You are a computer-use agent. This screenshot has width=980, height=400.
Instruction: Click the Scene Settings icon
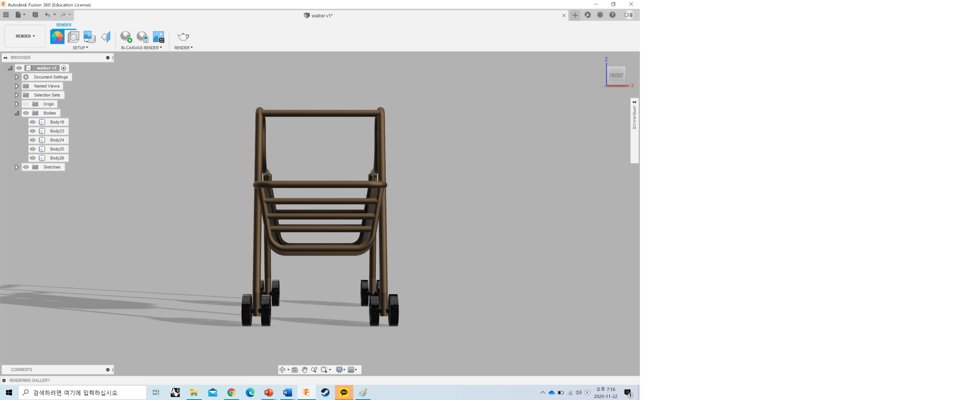coord(73,37)
